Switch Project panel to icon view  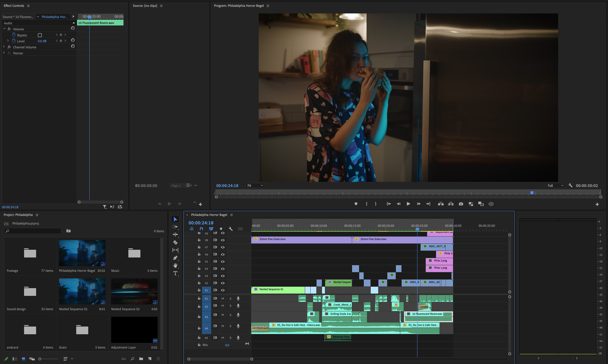(x=23, y=359)
